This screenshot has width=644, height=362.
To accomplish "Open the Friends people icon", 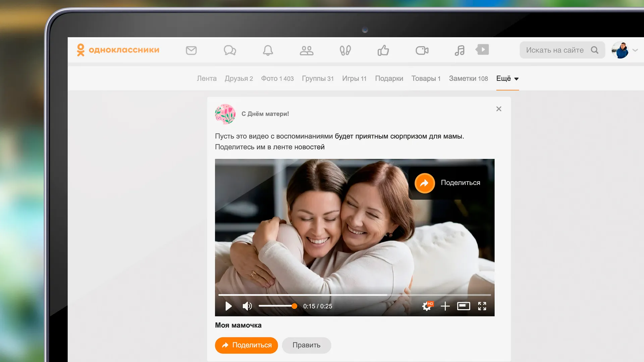I will point(306,50).
